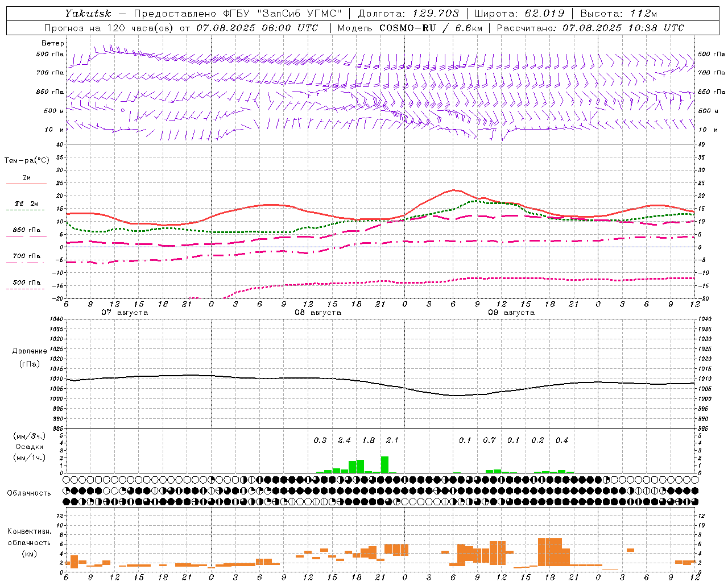Click the "(мм/3ч.)" precipitation unit label
The width and height of the screenshot is (728, 582).
pyautogui.click(x=30, y=436)
